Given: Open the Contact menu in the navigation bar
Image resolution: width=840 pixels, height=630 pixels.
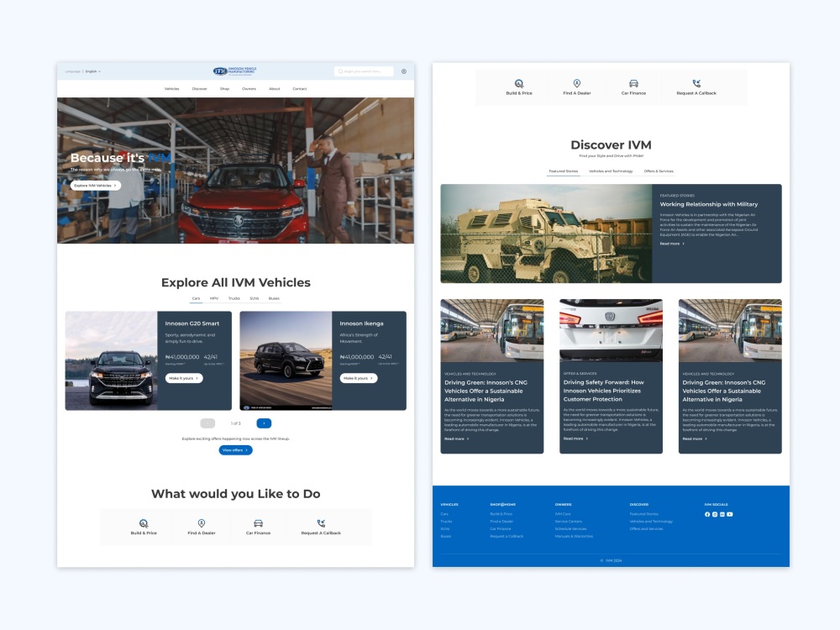Looking at the screenshot, I should point(300,89).
